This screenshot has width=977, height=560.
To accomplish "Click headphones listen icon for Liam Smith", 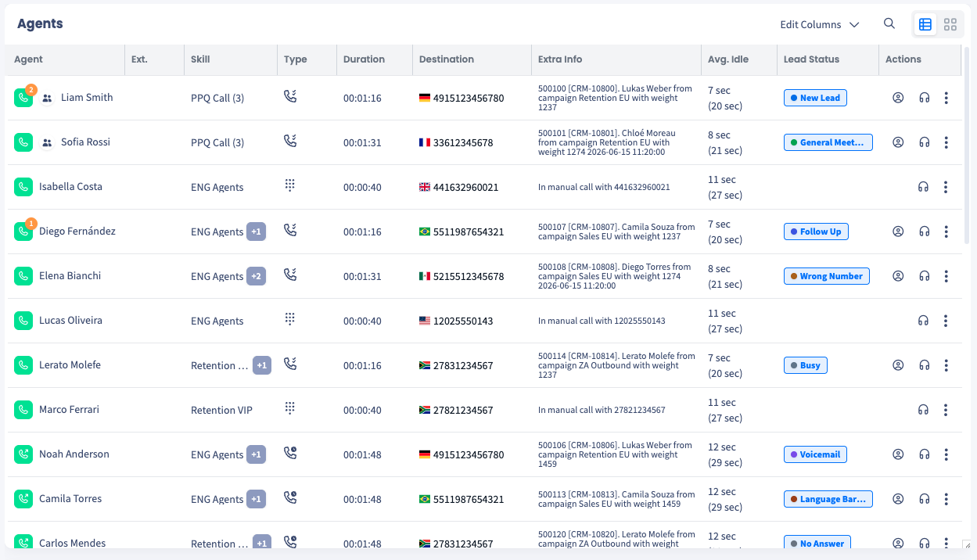I will pyautogui.click(x=924, y=98).
